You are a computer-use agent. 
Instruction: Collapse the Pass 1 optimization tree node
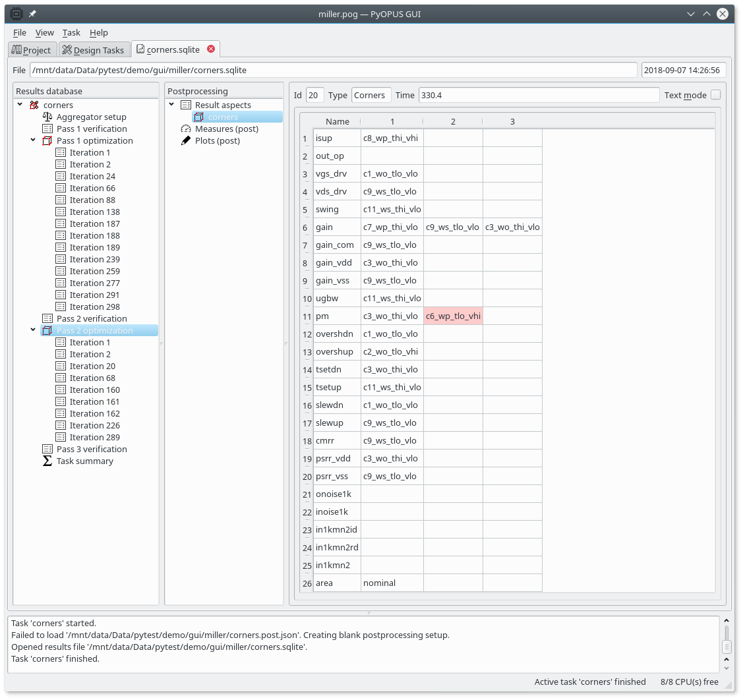coord(33,140)
